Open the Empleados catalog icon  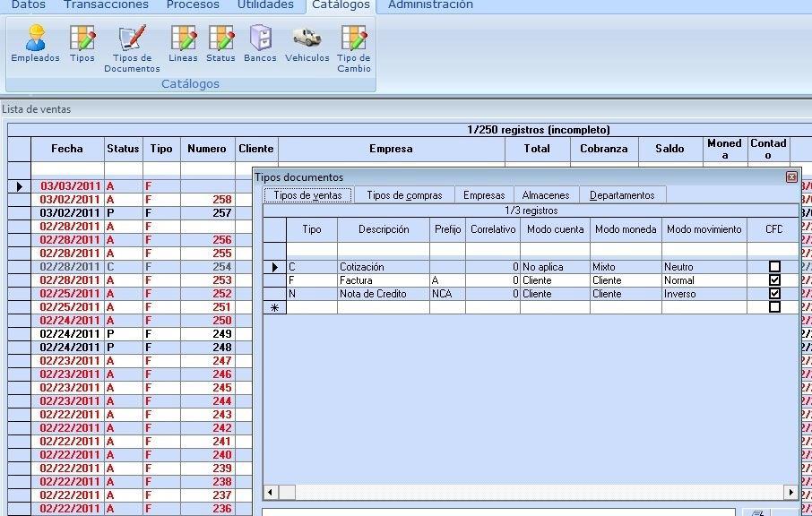[35, 44]
